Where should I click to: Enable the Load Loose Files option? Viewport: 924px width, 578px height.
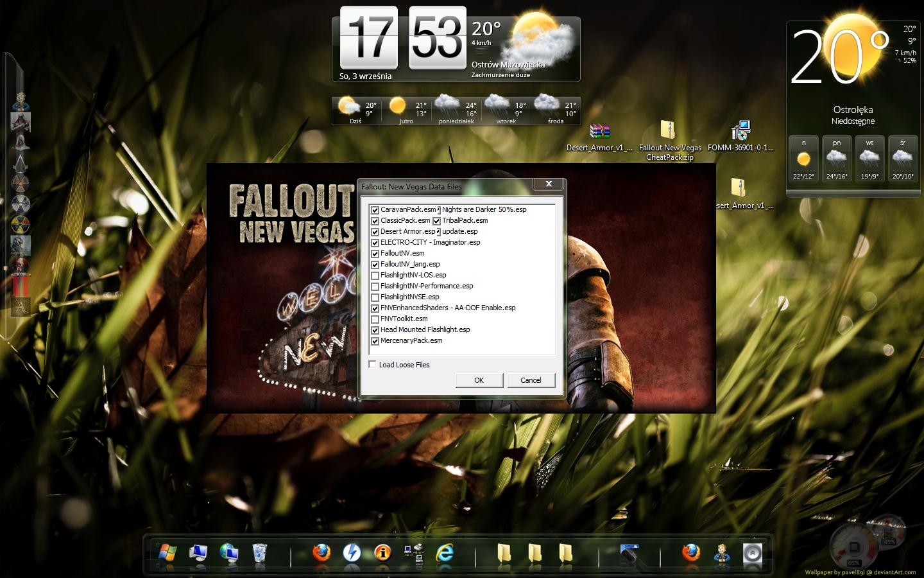(x=372, y=364)
